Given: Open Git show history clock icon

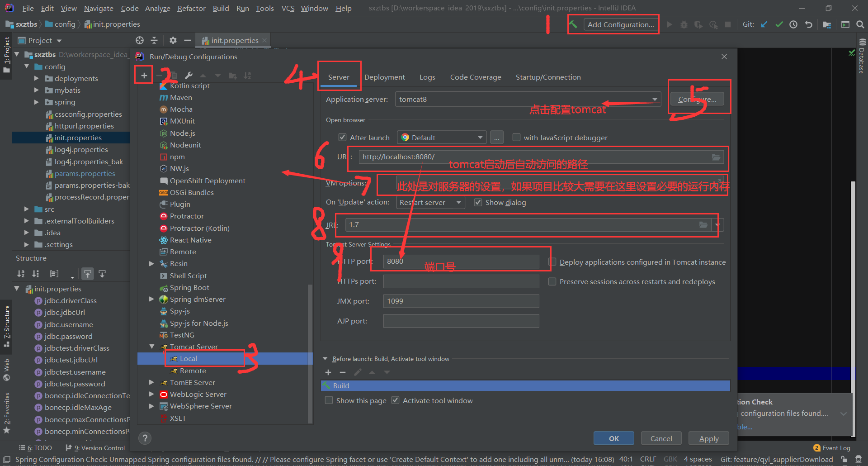Looking at the screenshot, I should click(793, 24).
